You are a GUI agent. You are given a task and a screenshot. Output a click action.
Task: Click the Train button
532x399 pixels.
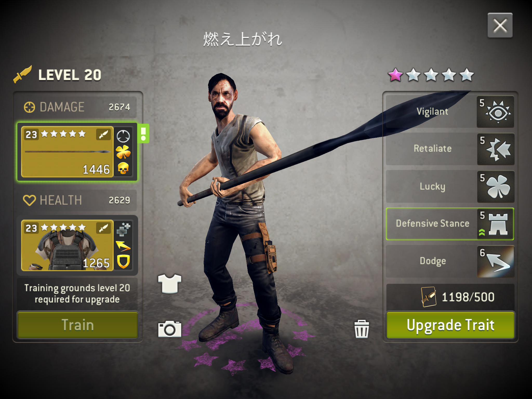(77, 325)
